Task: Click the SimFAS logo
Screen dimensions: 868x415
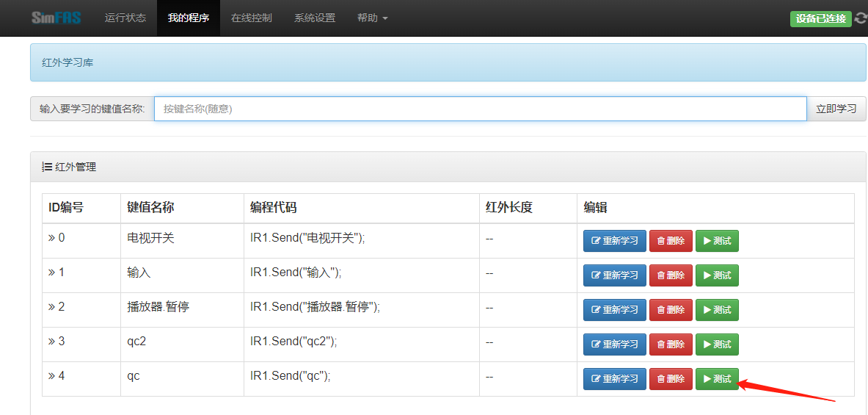Action: point(56,18)
